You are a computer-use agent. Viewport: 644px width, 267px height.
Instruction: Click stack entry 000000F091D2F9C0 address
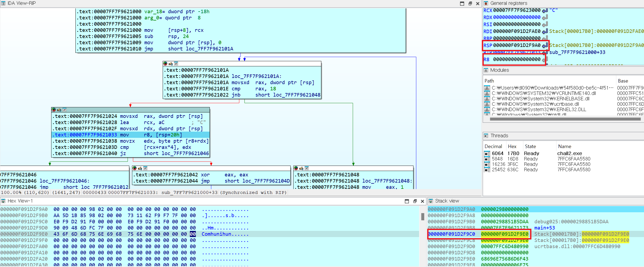[451, 234]
